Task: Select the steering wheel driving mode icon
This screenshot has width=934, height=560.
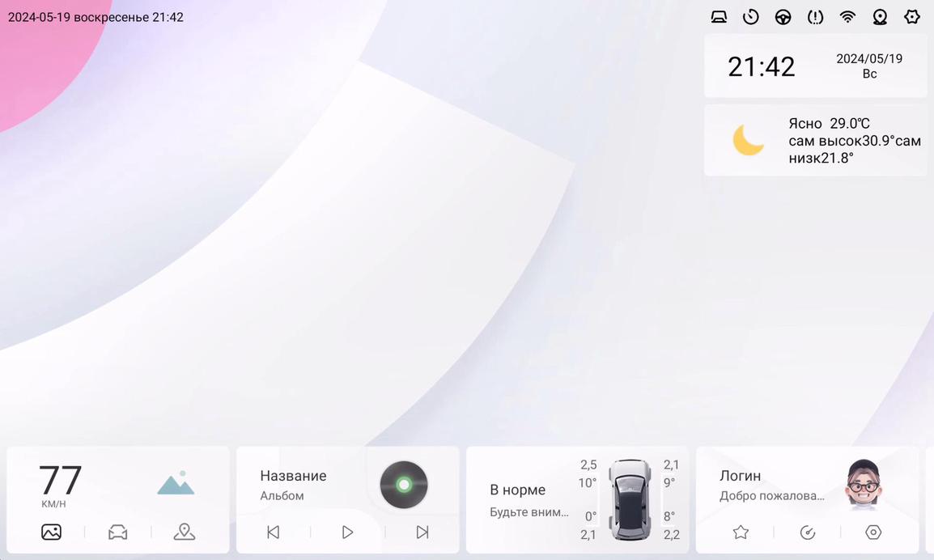Action: [783, 16]
